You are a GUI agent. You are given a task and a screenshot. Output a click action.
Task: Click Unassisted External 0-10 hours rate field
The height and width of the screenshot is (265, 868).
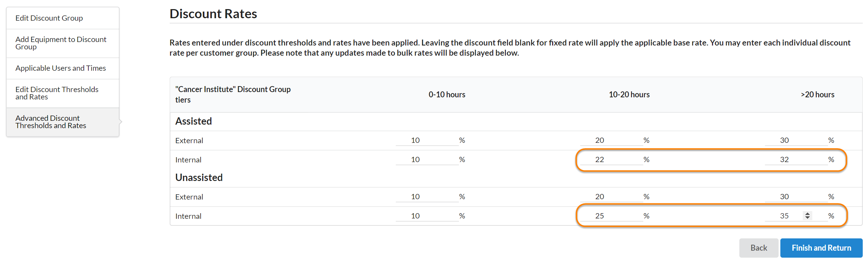click(427, 197)
